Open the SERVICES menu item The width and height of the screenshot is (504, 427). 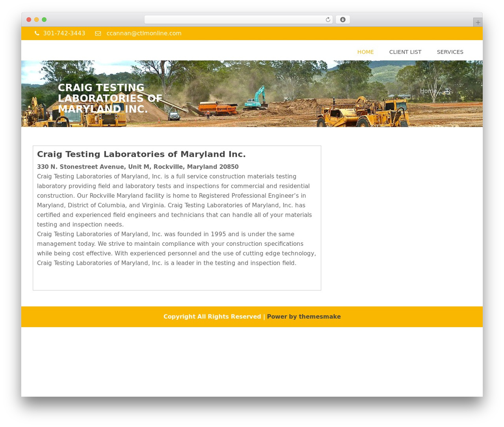[450, 52]
